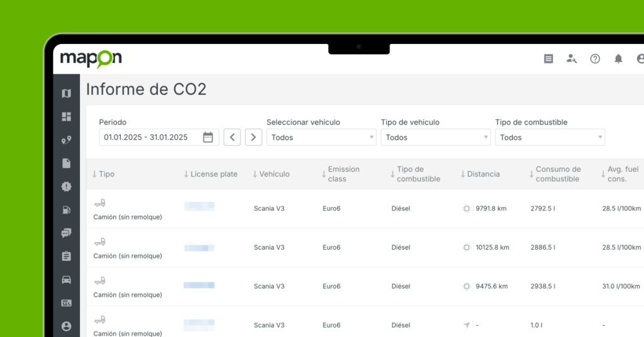
Task: Sort by Emission class column
Action: (340, 174)
